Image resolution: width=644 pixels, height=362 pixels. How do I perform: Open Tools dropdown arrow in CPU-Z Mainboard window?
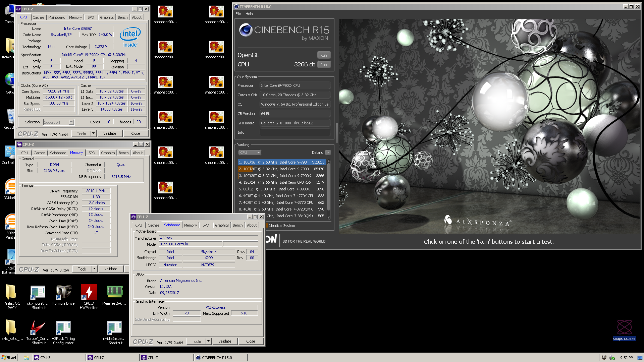(x=209, y=341)
